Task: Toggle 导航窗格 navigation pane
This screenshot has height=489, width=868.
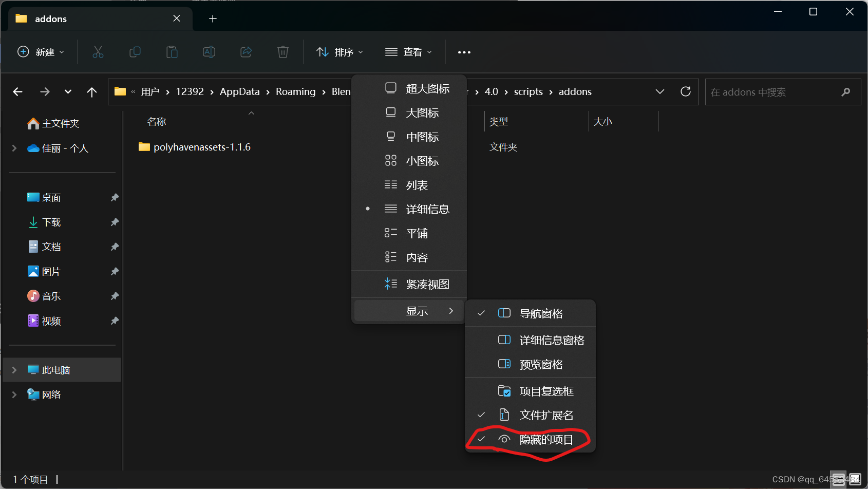Action: point(530,313)
